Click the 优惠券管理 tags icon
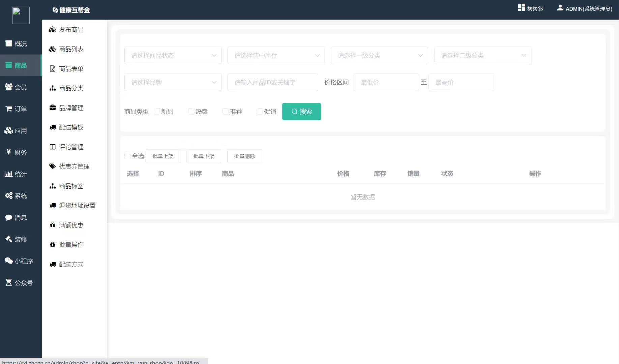 53,166
